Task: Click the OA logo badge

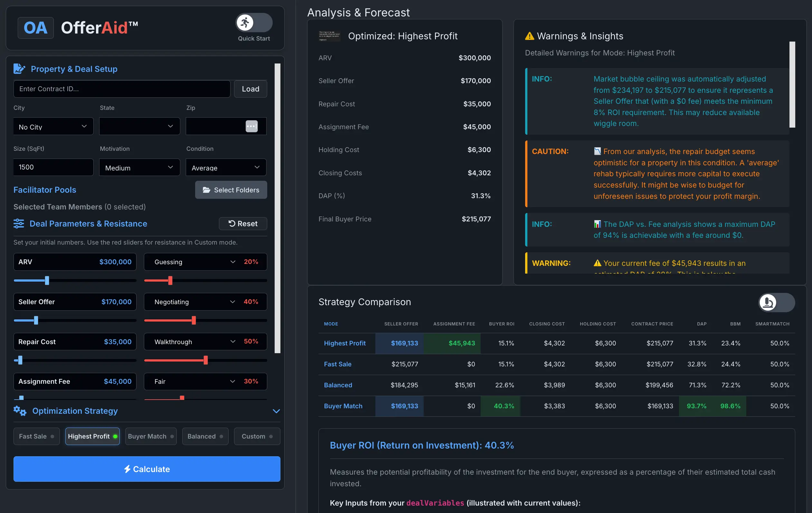Action: coord(35,28)
